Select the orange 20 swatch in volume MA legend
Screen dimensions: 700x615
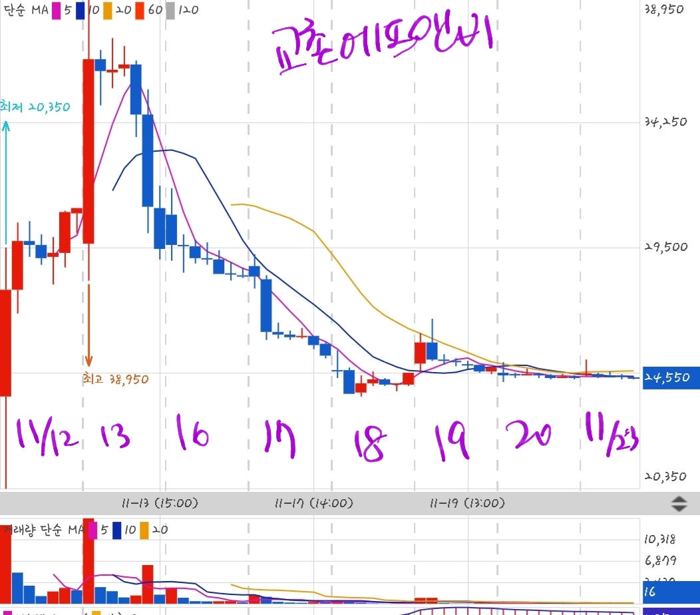144,530
